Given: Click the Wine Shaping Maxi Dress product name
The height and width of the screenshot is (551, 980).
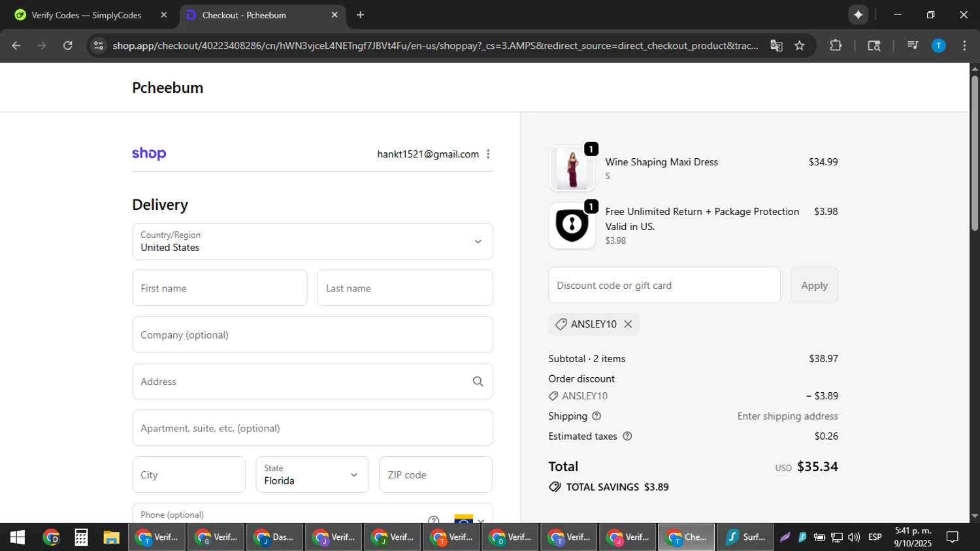Looking at the screenshot, I should coord(661,162).
